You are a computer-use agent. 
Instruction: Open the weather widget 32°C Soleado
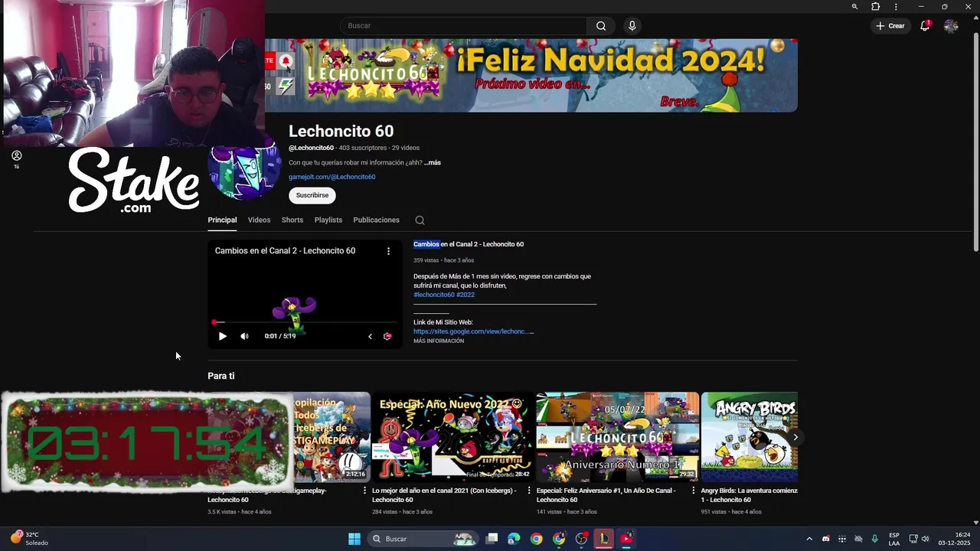point(29,539)
